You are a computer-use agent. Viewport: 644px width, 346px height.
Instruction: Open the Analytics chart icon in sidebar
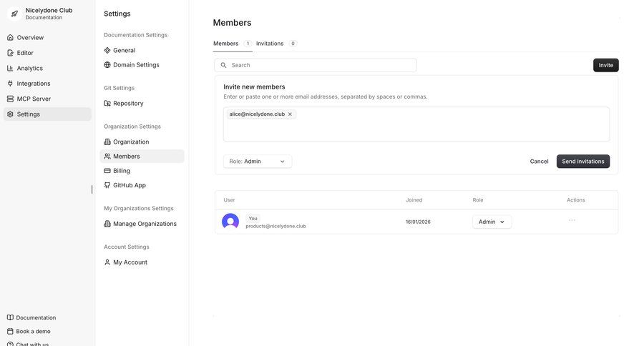click(x=10, y=68)
